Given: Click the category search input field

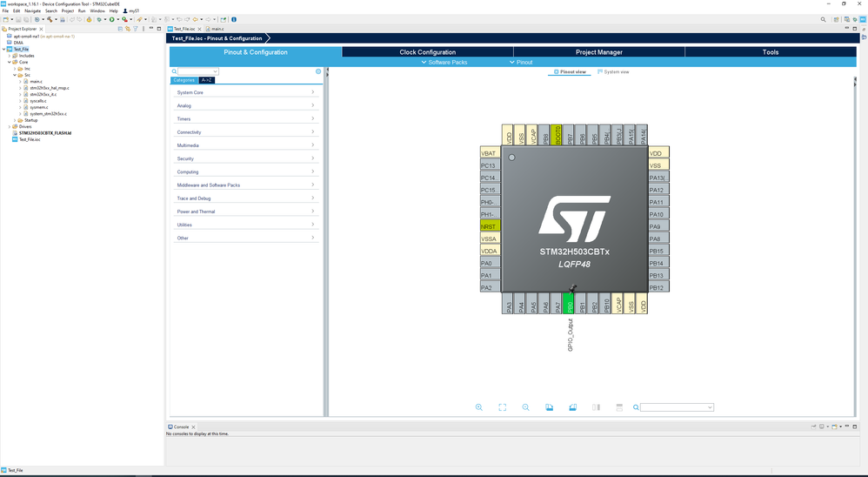Looking at the screenshot, I should (x=197, y=71).
